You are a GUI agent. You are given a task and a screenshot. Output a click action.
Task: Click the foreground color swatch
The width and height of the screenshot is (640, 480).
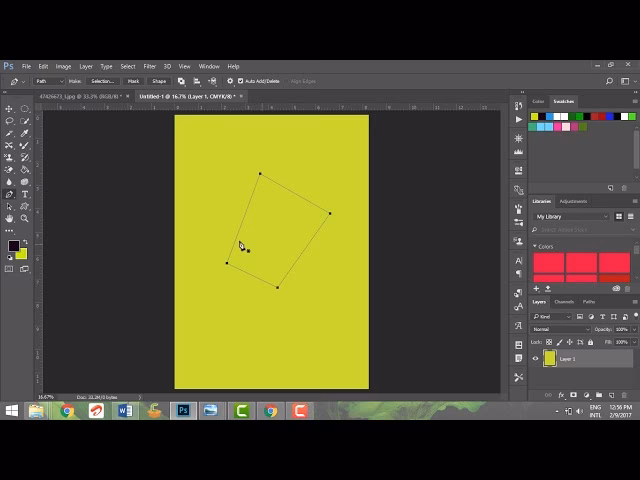click(x=14, y=246)
